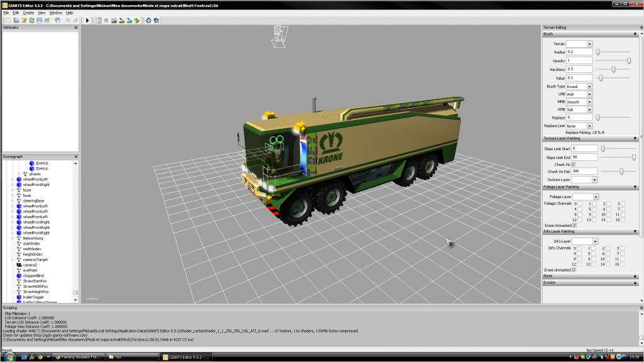Click the Undo arrow icon
Viewport: 644px width, 362px height.
68,21
